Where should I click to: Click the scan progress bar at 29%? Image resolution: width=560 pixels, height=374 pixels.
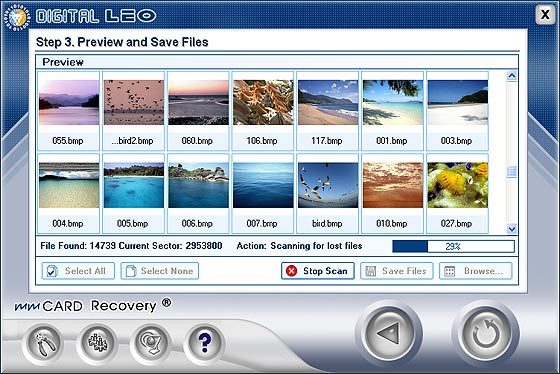[x=454, y=246]
